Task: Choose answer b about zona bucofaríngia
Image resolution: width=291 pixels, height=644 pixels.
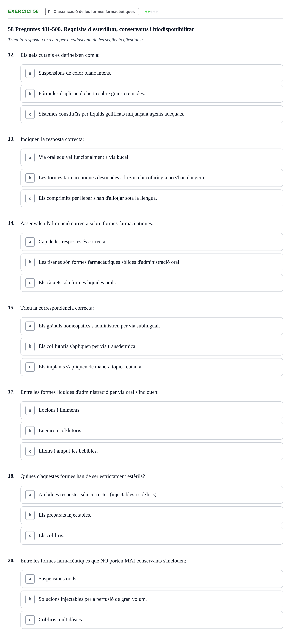Action: [152, 178]
